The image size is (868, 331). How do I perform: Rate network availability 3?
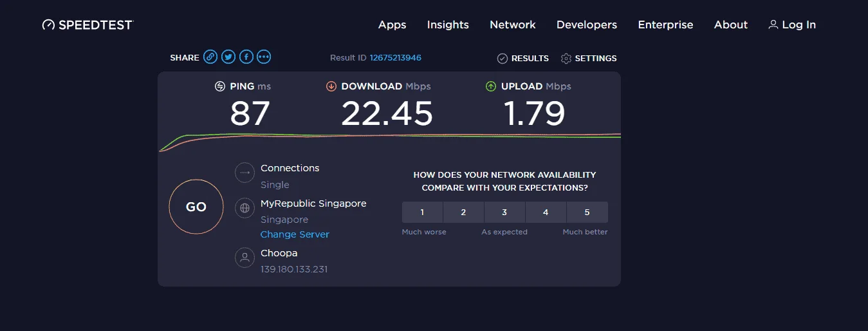coord(504,213)
